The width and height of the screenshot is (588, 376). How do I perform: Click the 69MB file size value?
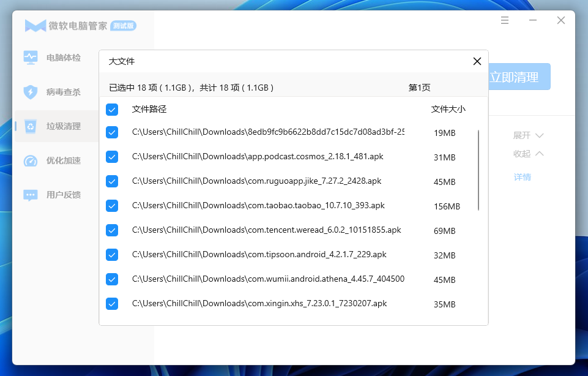[x=444, y=231]
